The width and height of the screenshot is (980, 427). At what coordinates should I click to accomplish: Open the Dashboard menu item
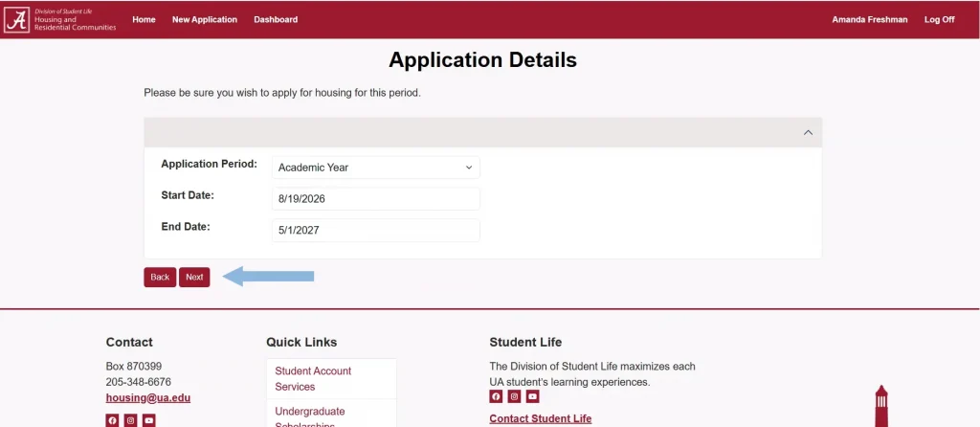click(x=276, y=20)
